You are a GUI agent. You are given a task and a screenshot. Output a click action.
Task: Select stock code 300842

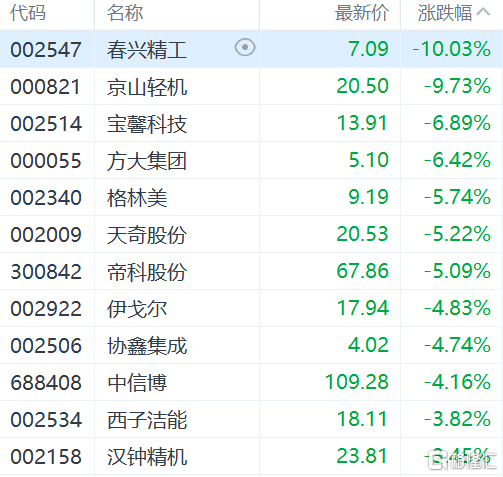click(46, 272)
